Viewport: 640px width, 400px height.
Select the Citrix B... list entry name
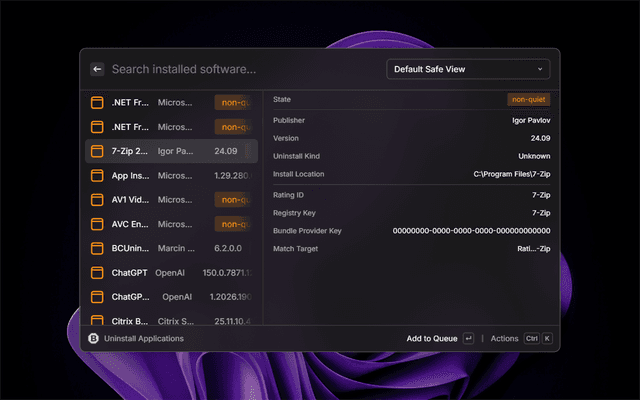coord(130,321)
